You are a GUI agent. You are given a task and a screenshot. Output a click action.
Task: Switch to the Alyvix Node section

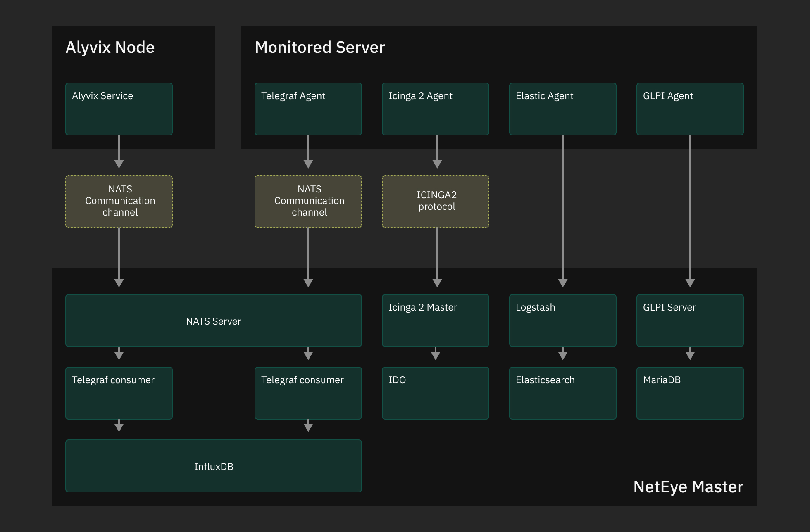point(110,47)
